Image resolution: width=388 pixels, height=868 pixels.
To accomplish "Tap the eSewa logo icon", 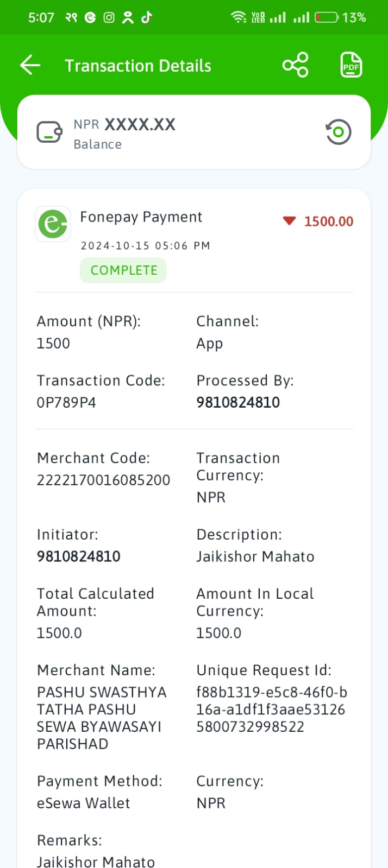I will coord(53,224).
